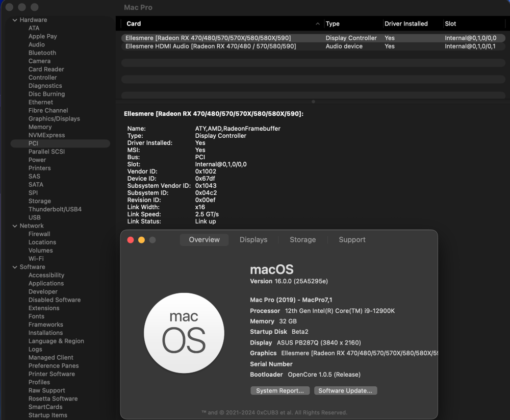Image resolution: width=510 pixels, height=420 pixels.
Task: Click the macOS logo image
Action: (184, 333)
